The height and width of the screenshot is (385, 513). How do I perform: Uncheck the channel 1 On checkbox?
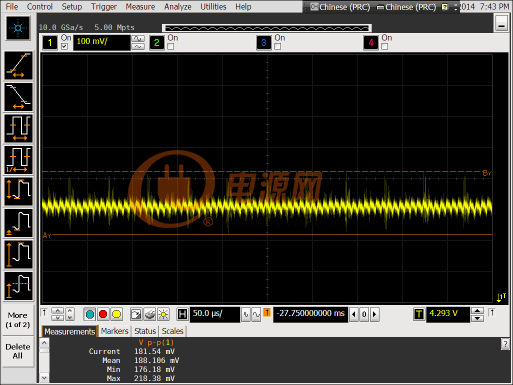pos(64,47)
